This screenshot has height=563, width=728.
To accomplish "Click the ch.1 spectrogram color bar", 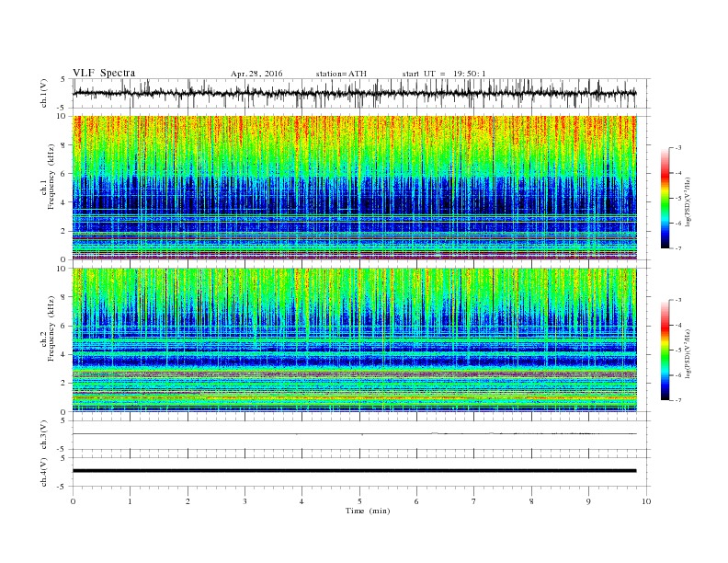I will 665,198.
